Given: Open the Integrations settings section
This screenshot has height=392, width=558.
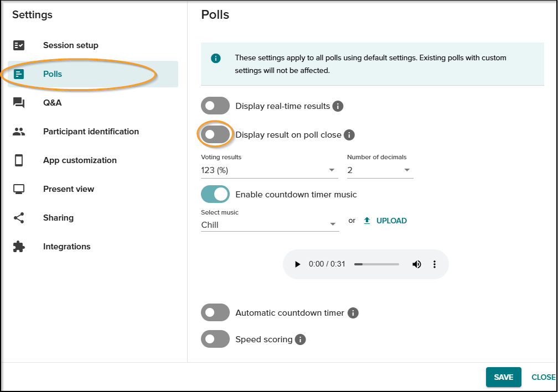Looking at the screenshot, I should [x=66, y=247].
